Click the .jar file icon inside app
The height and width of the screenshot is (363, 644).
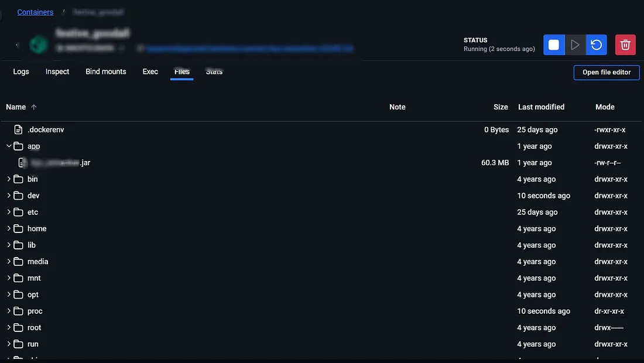[22, 162]
